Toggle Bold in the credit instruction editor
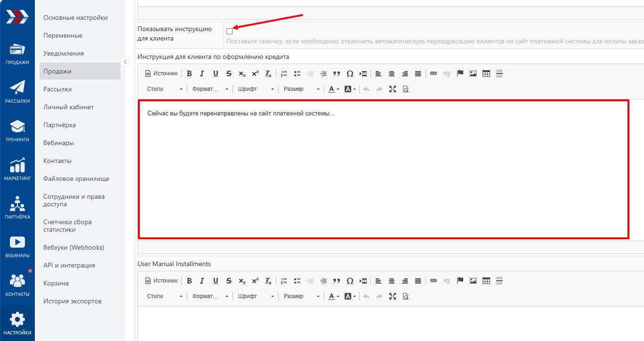644x341 pixels. click(x=189, y=73)
